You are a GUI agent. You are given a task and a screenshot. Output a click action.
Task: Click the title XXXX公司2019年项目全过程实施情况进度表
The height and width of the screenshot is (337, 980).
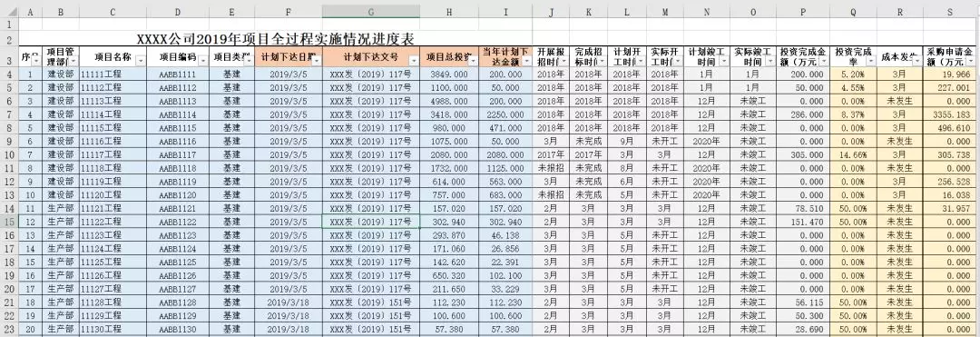[275, 39]
